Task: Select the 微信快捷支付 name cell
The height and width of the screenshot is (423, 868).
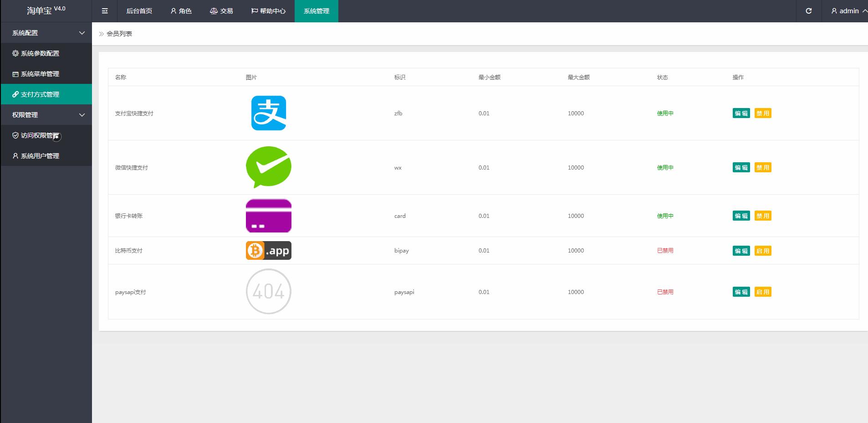Action: (132, 168)
